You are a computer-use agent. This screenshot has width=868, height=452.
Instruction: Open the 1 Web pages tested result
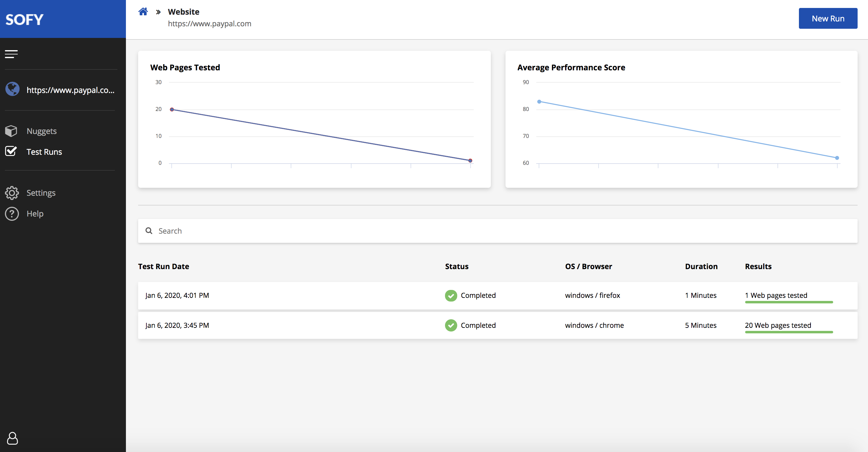coord(776,295)
